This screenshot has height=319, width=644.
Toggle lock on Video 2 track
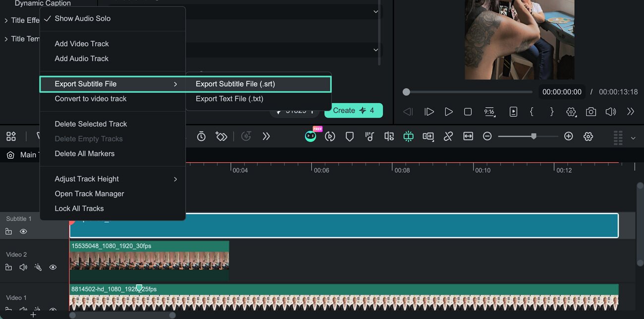click(x=8, y=267)
